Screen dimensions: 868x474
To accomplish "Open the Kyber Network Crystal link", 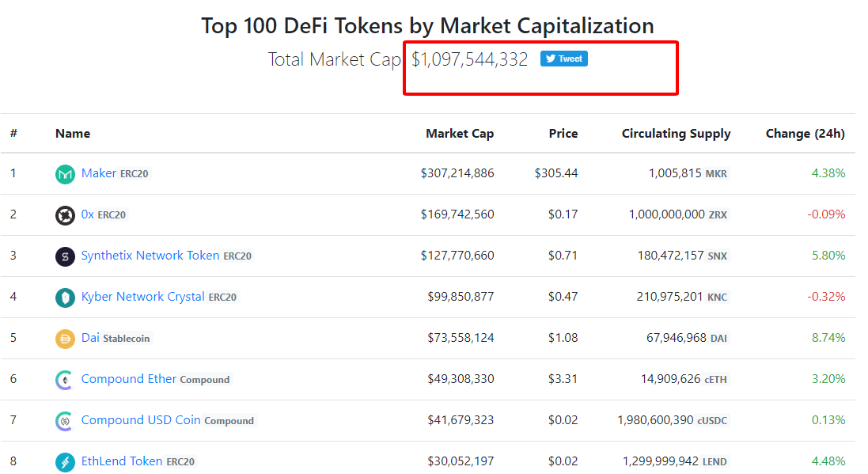I will tap(143, 297).
